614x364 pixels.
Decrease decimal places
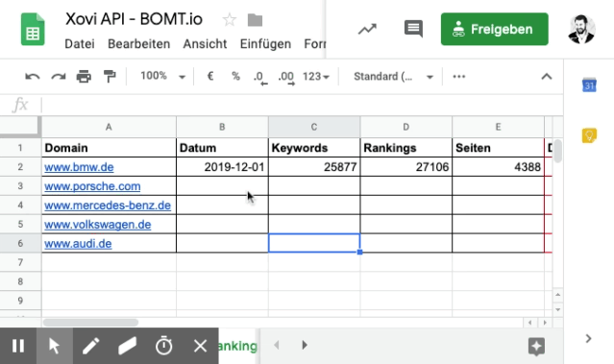point(260,77)
